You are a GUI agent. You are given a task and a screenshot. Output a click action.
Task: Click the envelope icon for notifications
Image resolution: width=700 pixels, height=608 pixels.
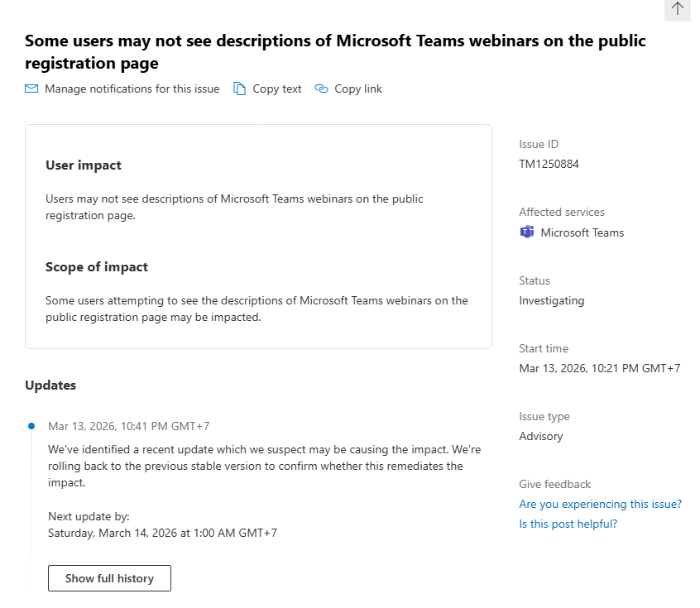click(31, 89)
